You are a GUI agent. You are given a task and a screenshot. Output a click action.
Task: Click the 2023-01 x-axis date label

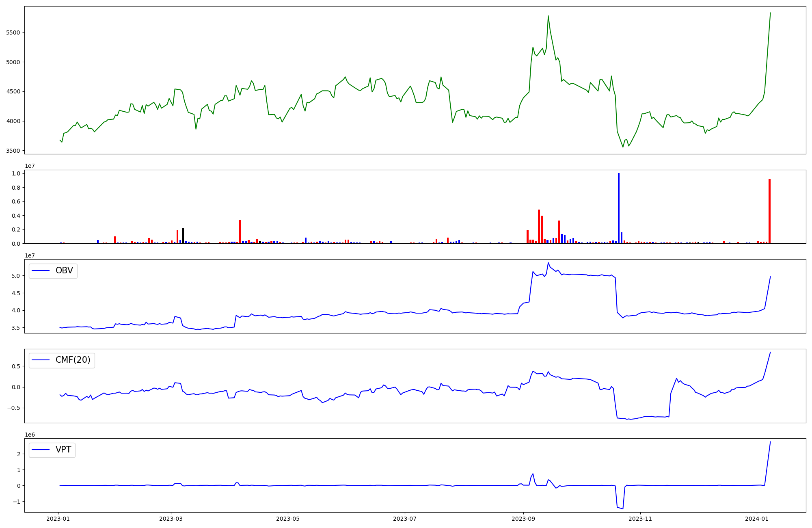[x=58, y=519]
